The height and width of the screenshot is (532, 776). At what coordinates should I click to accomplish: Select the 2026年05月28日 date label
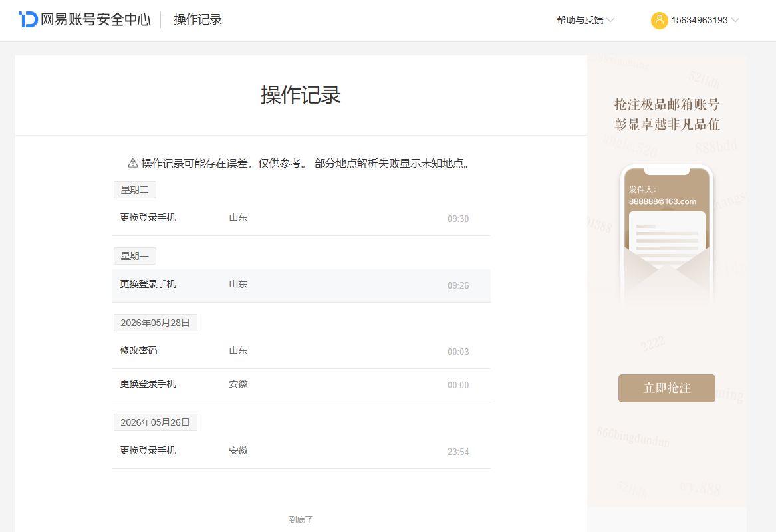pyautogui.click(x=156, y=323)
